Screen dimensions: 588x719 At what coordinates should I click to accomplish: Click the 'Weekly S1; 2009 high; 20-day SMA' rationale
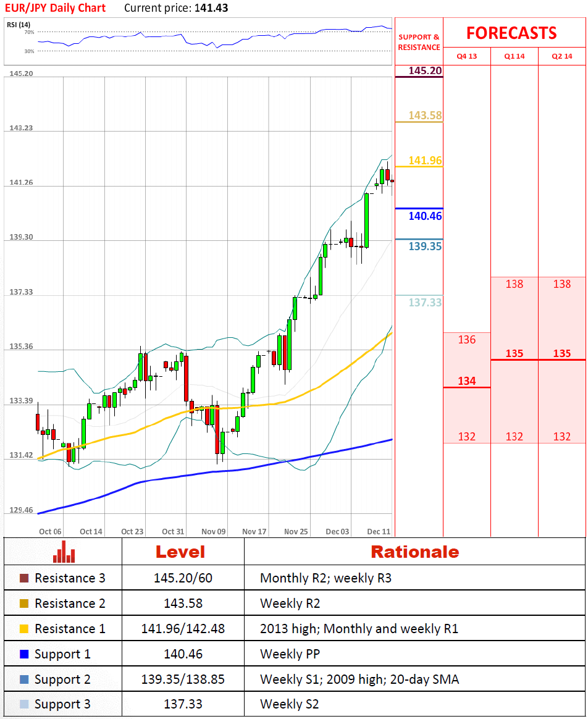[x=359, y=679]
